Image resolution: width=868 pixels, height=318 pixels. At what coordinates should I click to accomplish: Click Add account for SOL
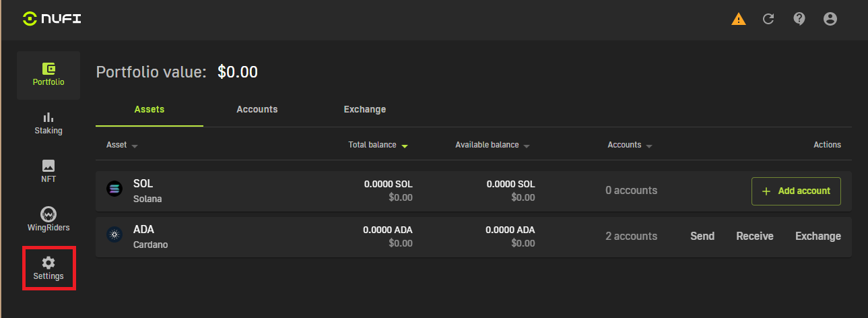(796, 191)
